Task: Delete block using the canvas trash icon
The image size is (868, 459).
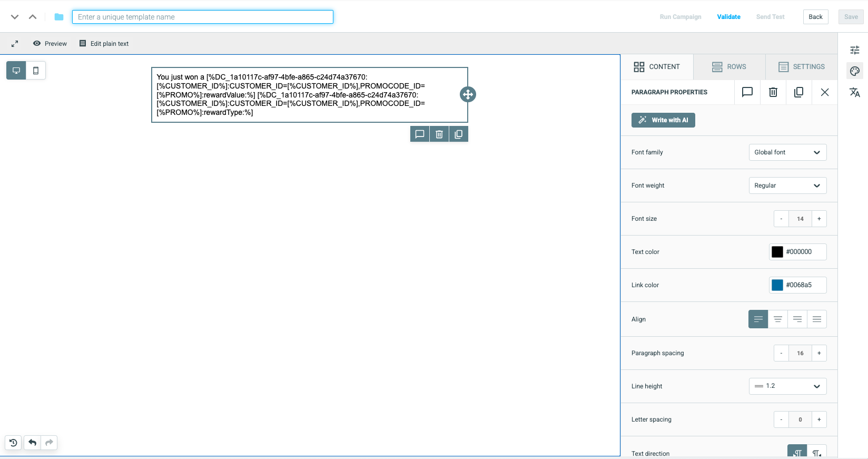Action: point(439,134)
